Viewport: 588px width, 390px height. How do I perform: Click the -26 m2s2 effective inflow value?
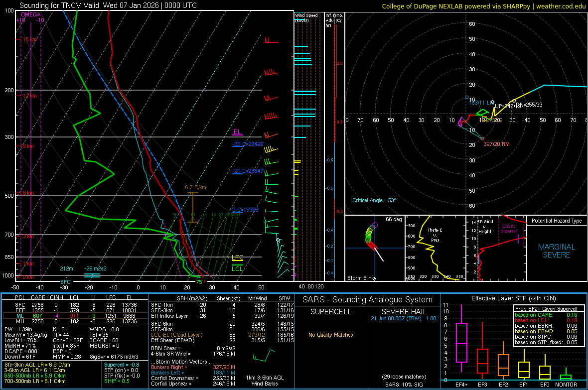coord(95,268)
